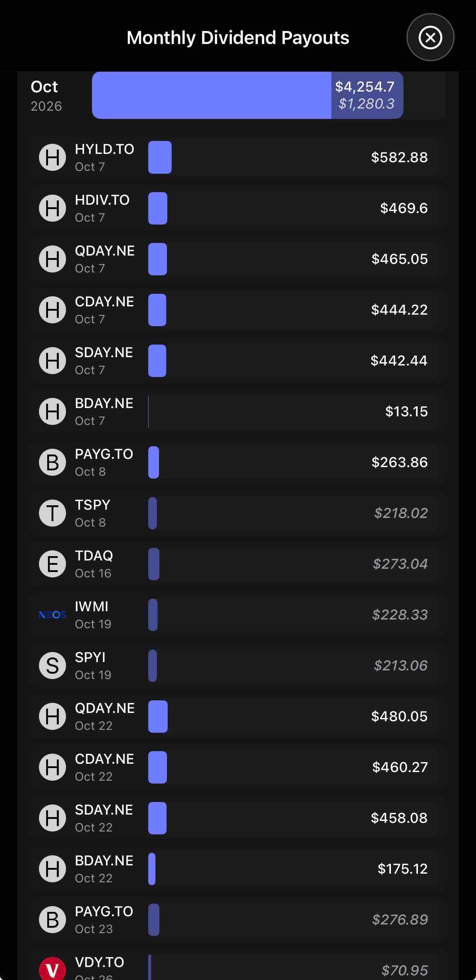Image resolution: width=476 pixels, height=980 pixels.
Task: Select the HYLD.TO payout bar
Action: (160, 158)
